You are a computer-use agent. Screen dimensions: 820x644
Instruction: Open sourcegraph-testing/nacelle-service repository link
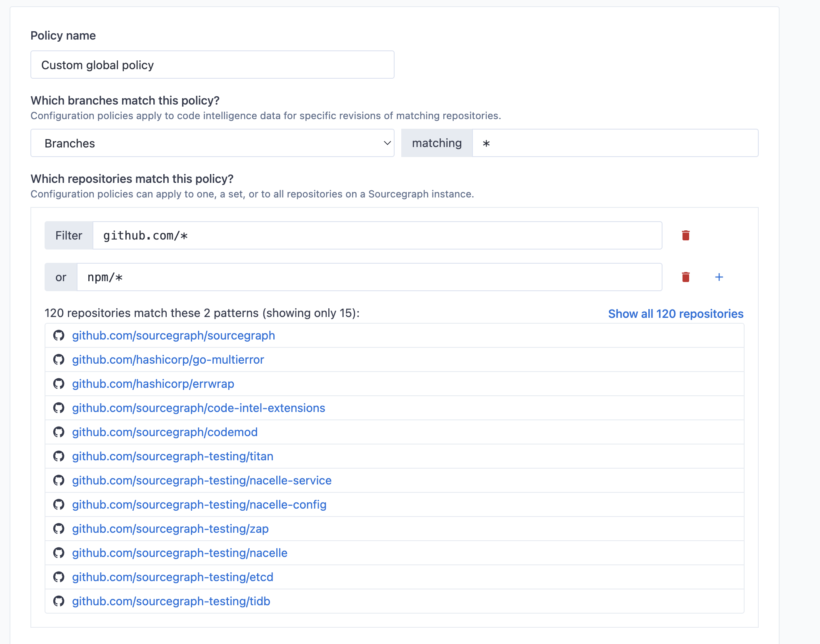coord(202,480)
